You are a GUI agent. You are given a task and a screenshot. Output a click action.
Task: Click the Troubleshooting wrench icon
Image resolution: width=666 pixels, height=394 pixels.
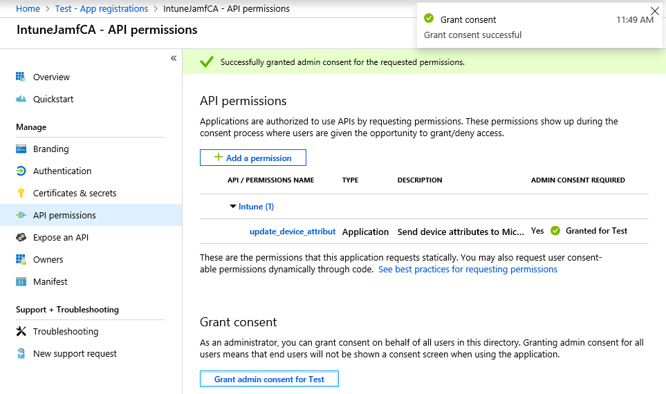21,331
